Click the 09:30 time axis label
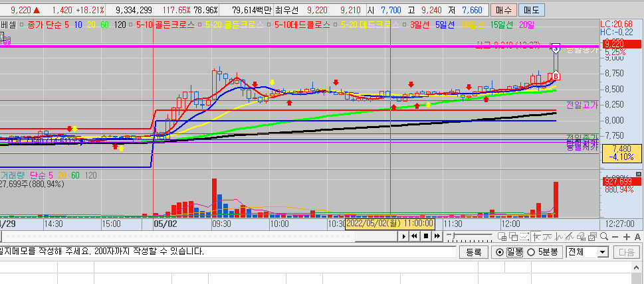Screen dimensions: 644x284 [223, 224]
